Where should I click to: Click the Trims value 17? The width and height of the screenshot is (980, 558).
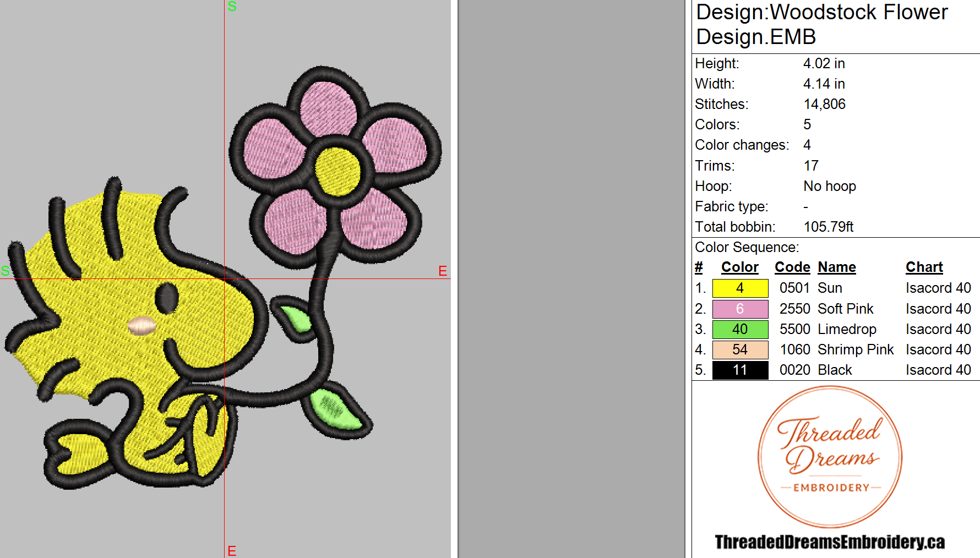pyautogui.click(x=811, y=166)
